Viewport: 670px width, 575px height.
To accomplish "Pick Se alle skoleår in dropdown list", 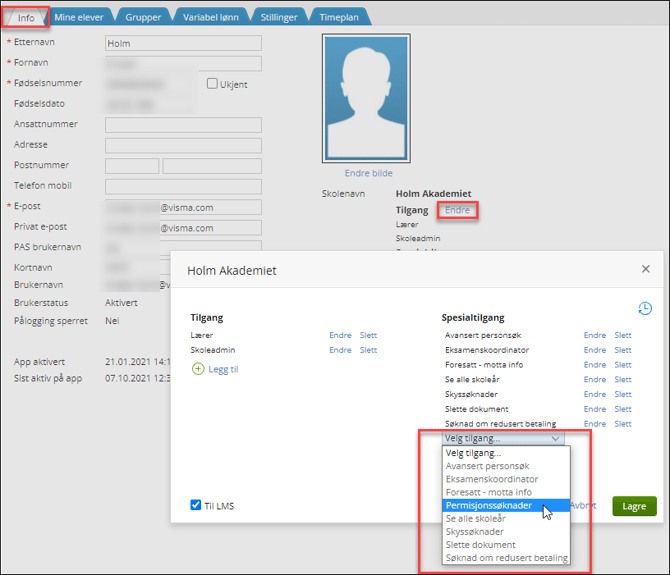I will tap(476, 519).
